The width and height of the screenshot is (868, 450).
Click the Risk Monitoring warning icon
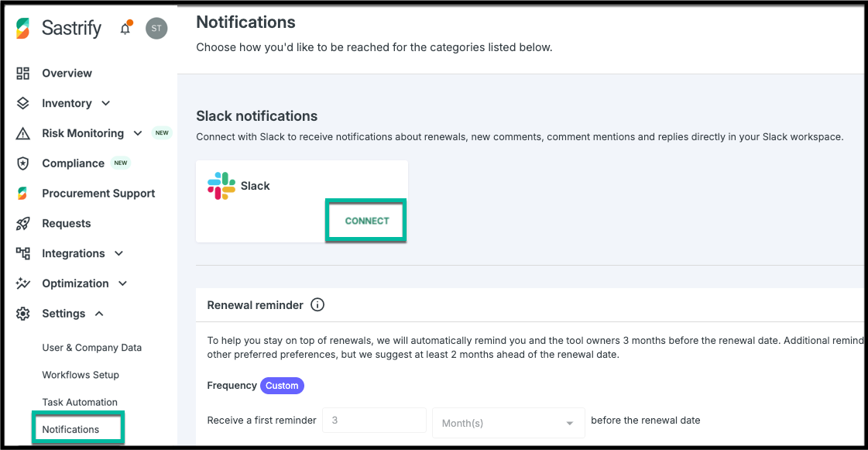(x=23, y=133)
